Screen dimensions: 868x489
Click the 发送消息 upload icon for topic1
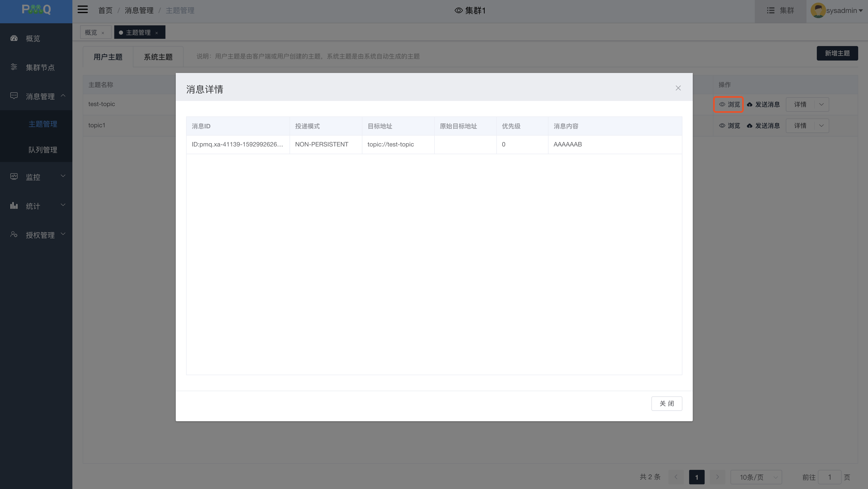pyautogui.click(x=749, y=126)
